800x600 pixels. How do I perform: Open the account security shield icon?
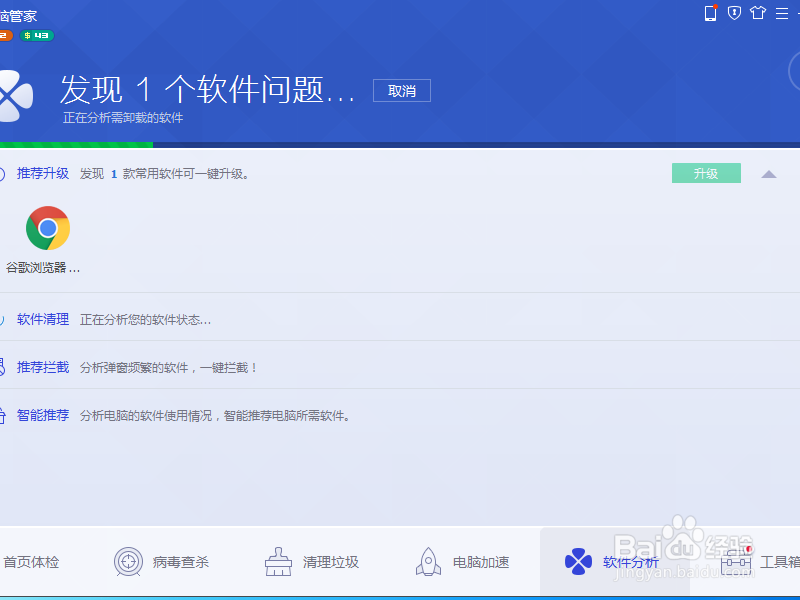pyautogui.click(x=734, y=14)
